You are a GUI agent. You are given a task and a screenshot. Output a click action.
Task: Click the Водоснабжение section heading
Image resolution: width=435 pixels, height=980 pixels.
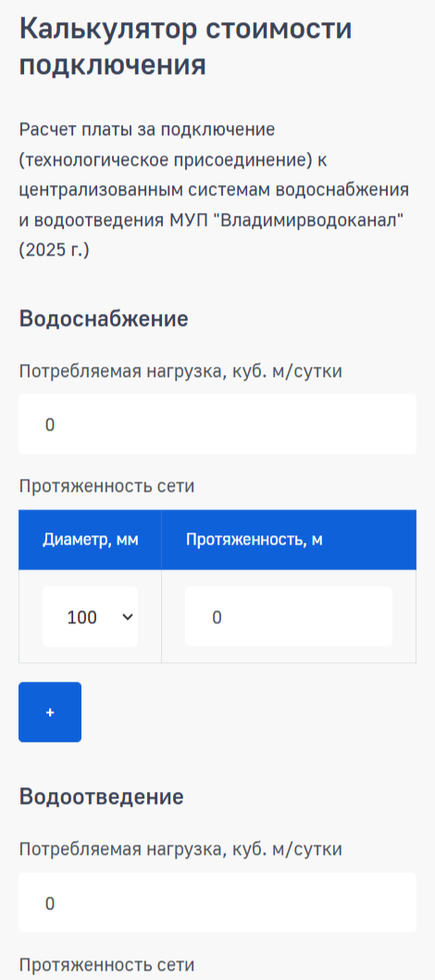[104, 319]
